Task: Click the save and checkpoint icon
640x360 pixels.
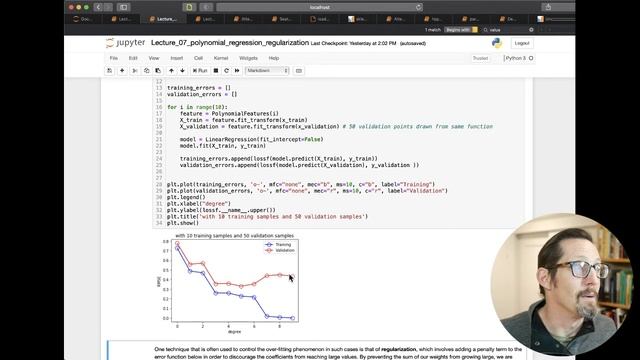Action: pyautogui.click(x=109, y=71)
